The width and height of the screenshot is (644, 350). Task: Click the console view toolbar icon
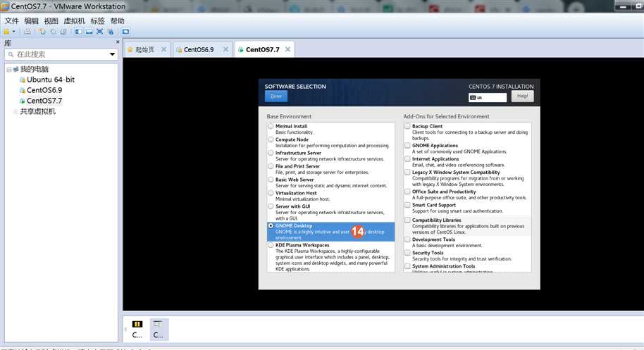point(125,32)
